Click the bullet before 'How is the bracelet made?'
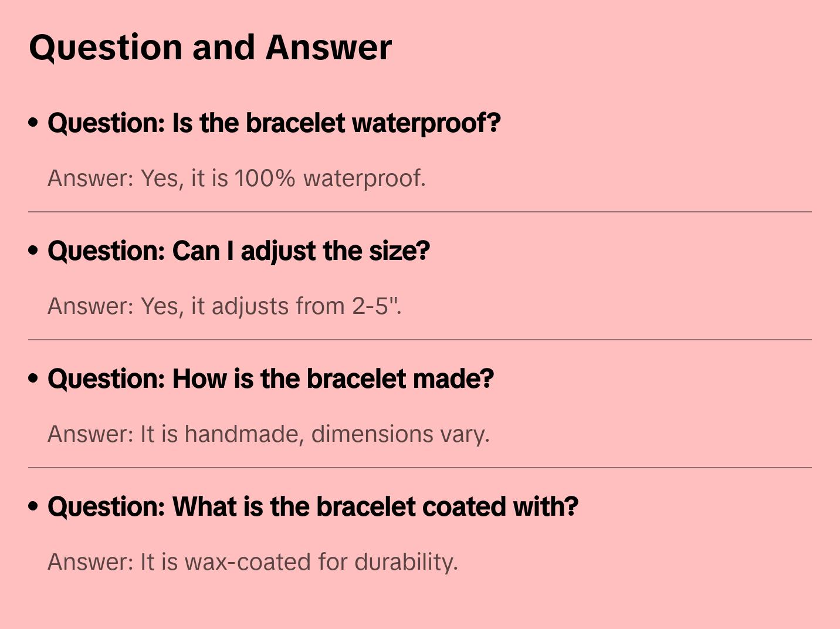Viewport: 840px width, 629px height. pyautogui.click(x=33, y=379)
